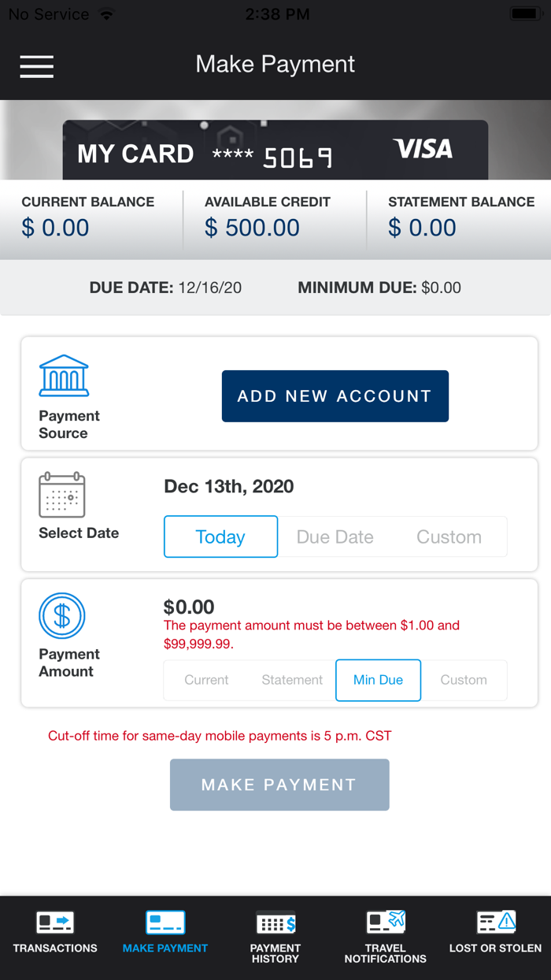
Task: Open Travel Notifications from the bottom bar
Action: (385, 937)
